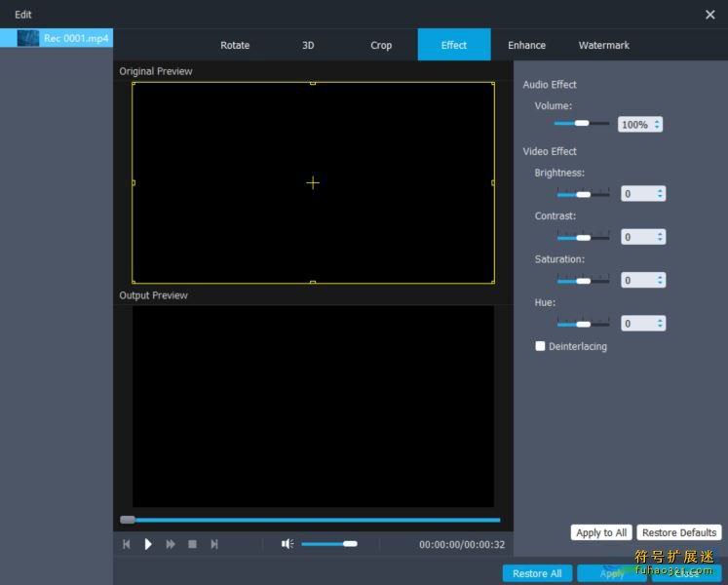728x585 pixels.
Task: Mute the preview with the speaker icon
Action: tap(287, 544)
